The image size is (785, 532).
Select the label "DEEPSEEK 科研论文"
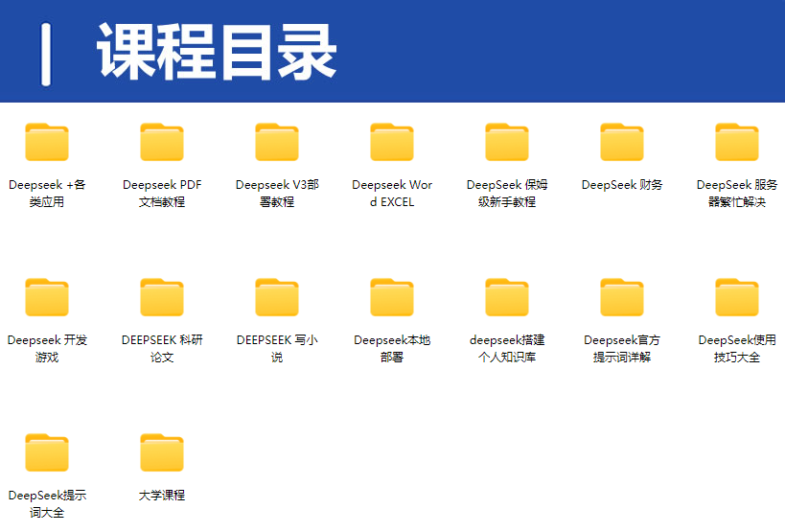[162, 348]
